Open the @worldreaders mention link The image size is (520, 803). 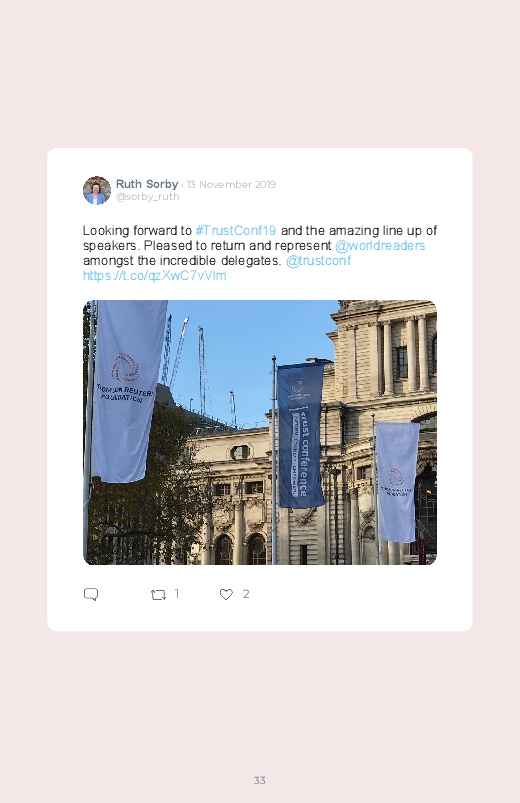tap(380, 245)
